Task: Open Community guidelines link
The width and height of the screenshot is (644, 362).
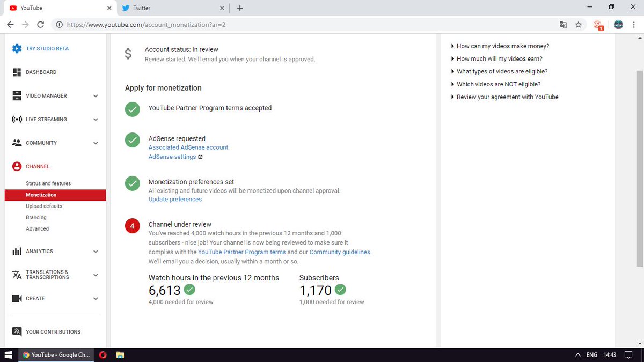Action: click(340, 252)
